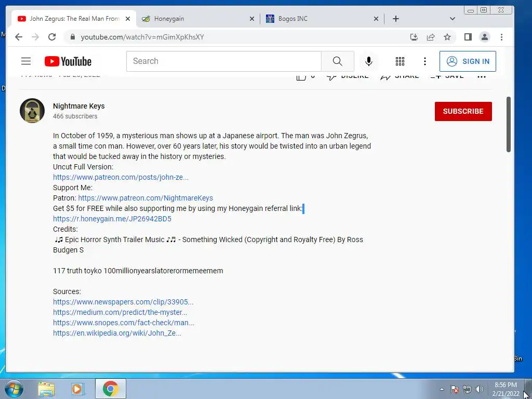This screenshot has height=399, width=532.
Task: Open Windows Media Player taskbar icon
Action: 78,389
